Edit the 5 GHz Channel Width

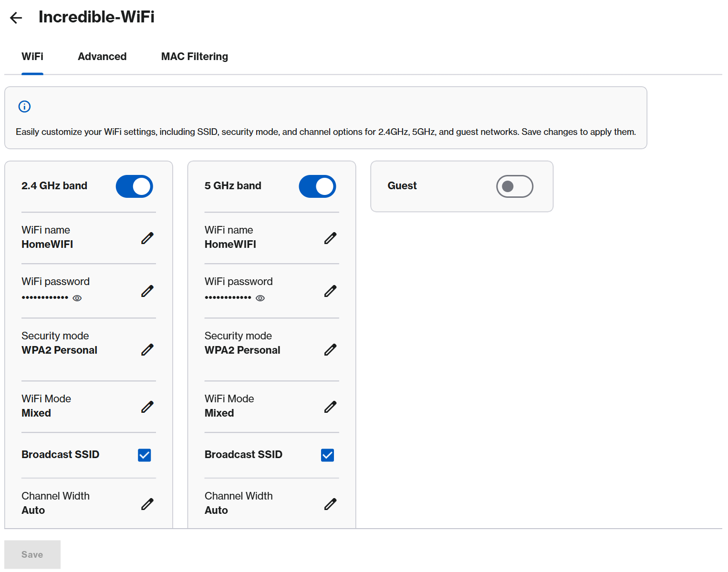[331, 504]
